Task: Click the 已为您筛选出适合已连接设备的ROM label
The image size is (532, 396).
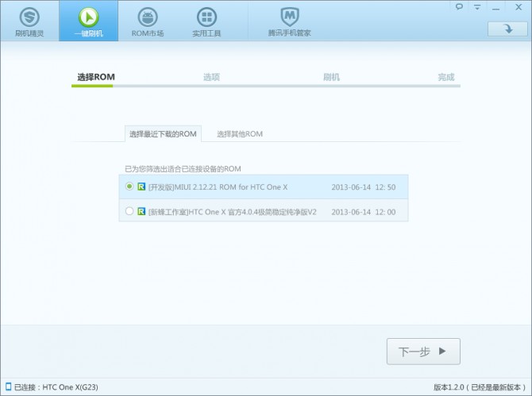Action: pyautogui.click(x=183, y=169)
